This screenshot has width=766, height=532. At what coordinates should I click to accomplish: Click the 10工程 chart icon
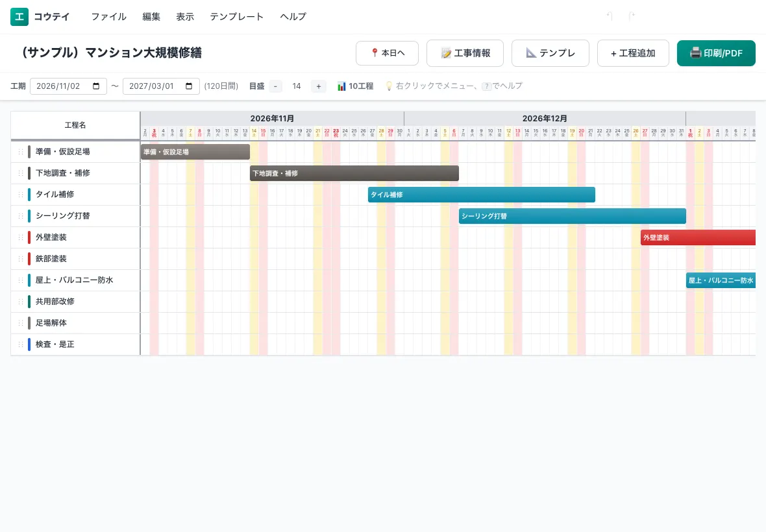pyautogui.click(x=341, y=86)
